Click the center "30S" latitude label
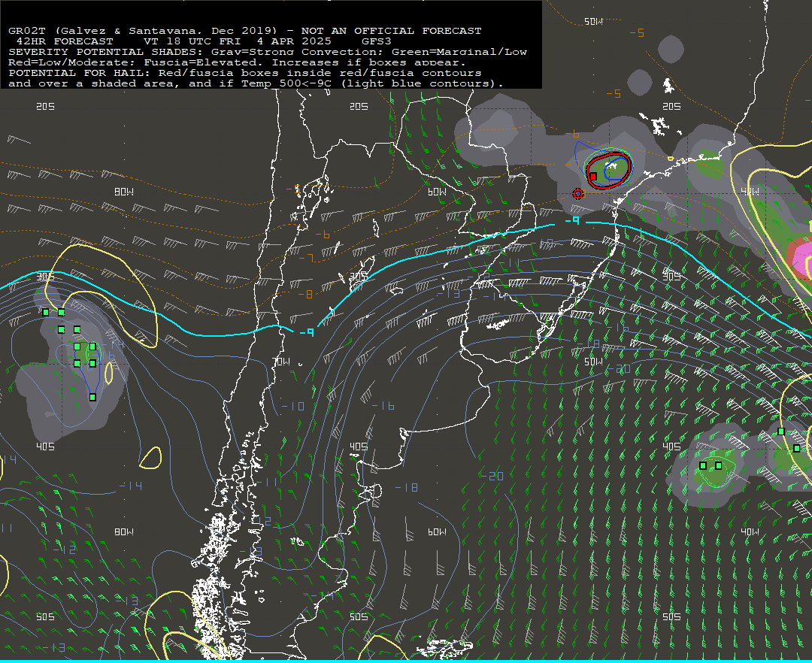The width and height of the screenshot is (812, 663). pyautogui.click(x=359, y=277)
